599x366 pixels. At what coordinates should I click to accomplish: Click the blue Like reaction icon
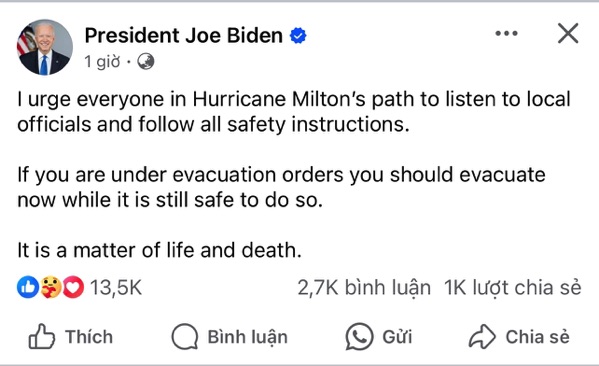point(28,287)
